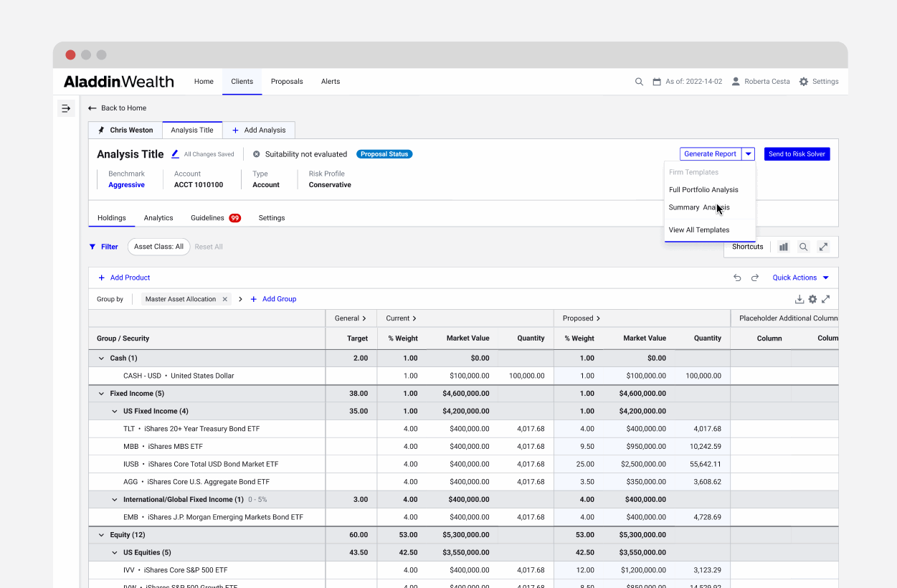This screenshot has height=588, width=897.
Task: Collapse the Fixed Income (5) group
Action: point(101,394)
